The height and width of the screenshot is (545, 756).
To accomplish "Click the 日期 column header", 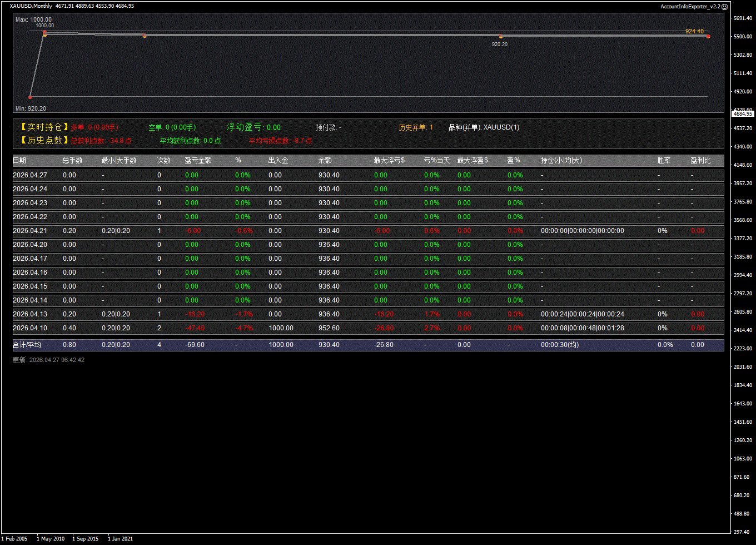I will pyautogui.click(x=19, y=161).
